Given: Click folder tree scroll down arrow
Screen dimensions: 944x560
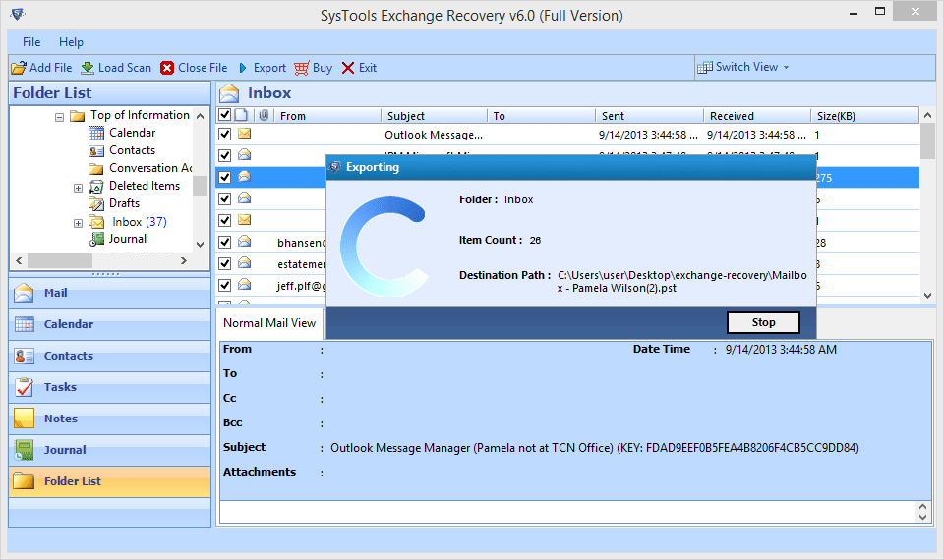Looking at the screenshot, I should click(201, 245).
